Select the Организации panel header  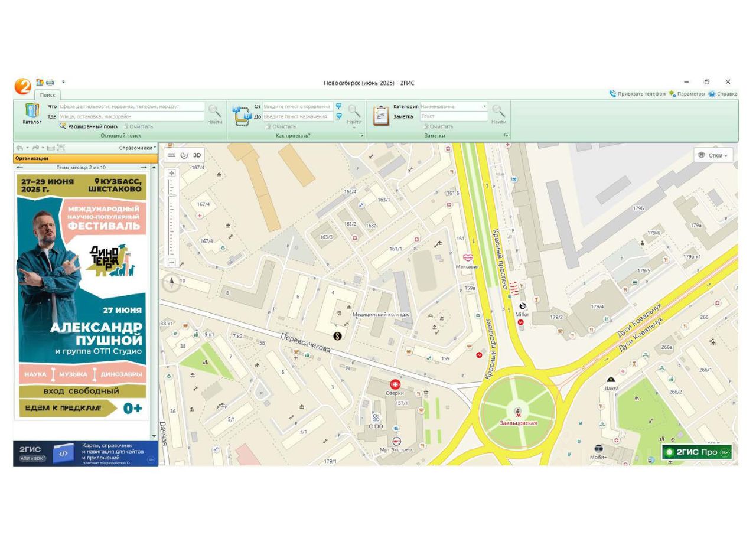pos(85,158)
